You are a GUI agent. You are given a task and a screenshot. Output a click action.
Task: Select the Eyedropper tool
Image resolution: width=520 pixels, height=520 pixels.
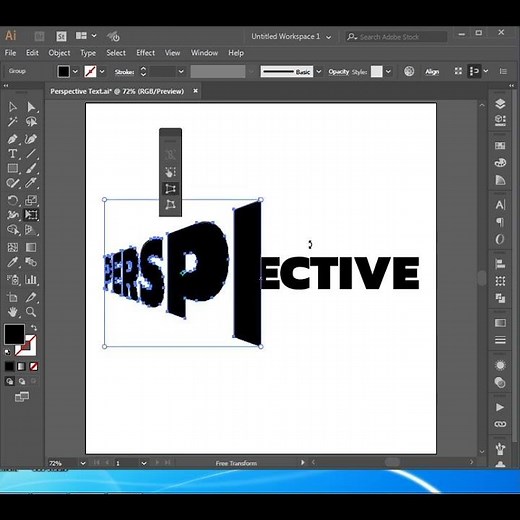pyautogui.click(x=13, y=262)
